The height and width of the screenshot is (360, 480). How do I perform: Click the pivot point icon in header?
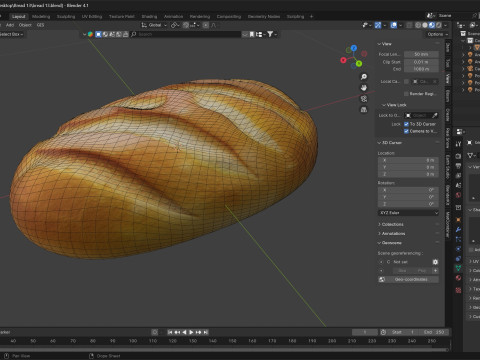tap(174, 25)
